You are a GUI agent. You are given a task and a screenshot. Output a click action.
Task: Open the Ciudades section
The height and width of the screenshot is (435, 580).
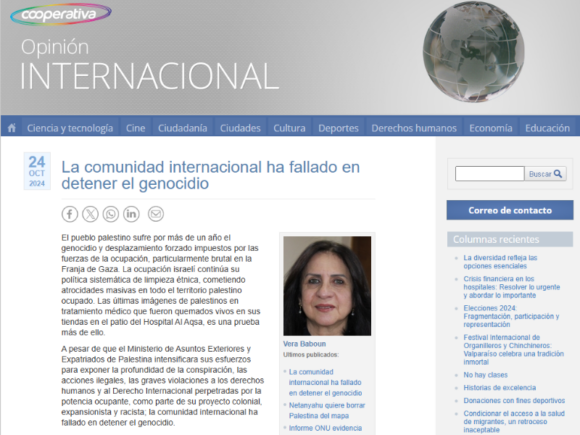240,128
